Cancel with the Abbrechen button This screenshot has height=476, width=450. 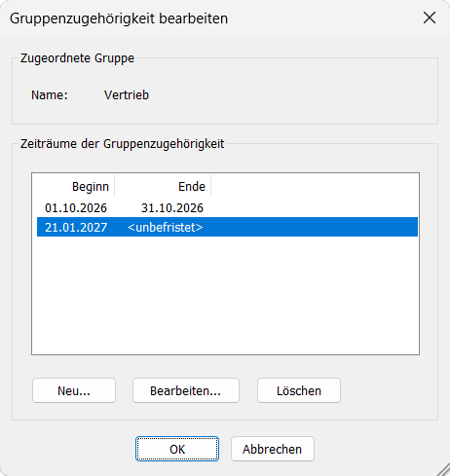tap(273, 449)
